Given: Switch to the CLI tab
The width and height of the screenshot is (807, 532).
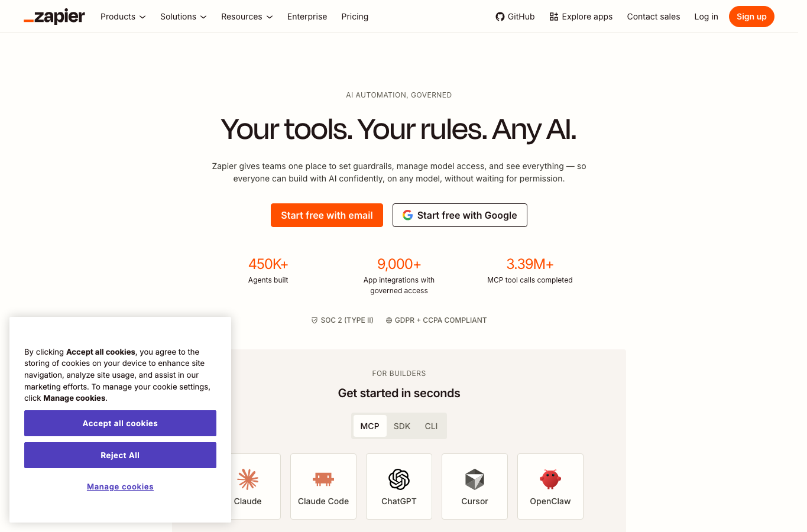Looking at the screenshot, I should tap(432, 426).
